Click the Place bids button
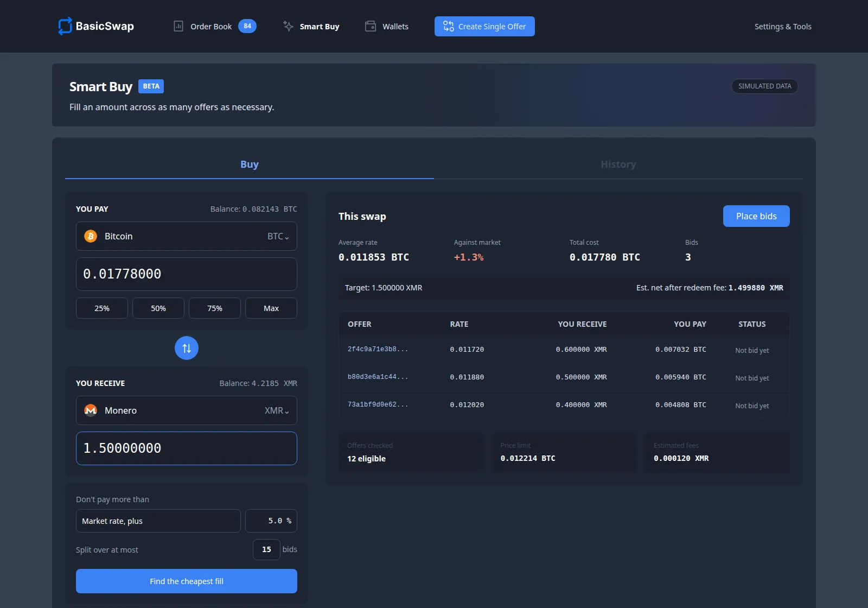Image resolution: width=868 pixels, height=608 pixels. tap(756, 216)
